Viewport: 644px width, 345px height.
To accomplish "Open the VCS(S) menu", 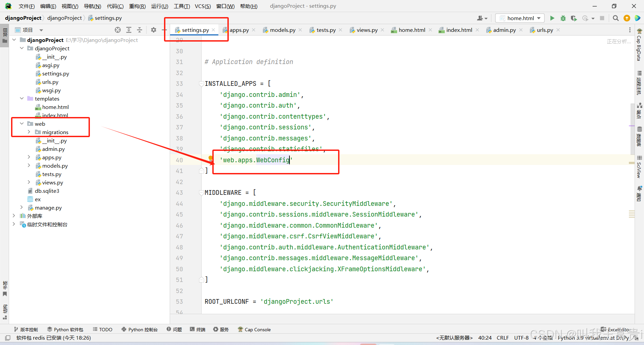I will tap(203, 6).
